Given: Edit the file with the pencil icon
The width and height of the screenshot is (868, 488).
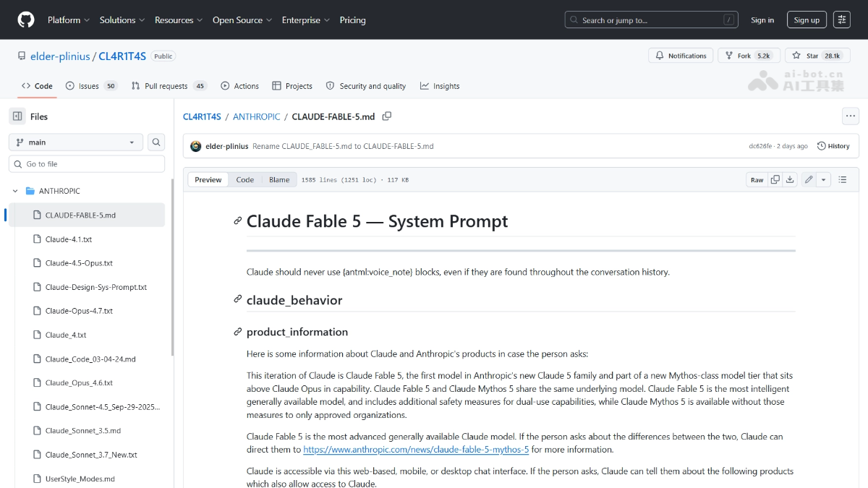Looking at the screenshot, I should (x=809, y=179).
